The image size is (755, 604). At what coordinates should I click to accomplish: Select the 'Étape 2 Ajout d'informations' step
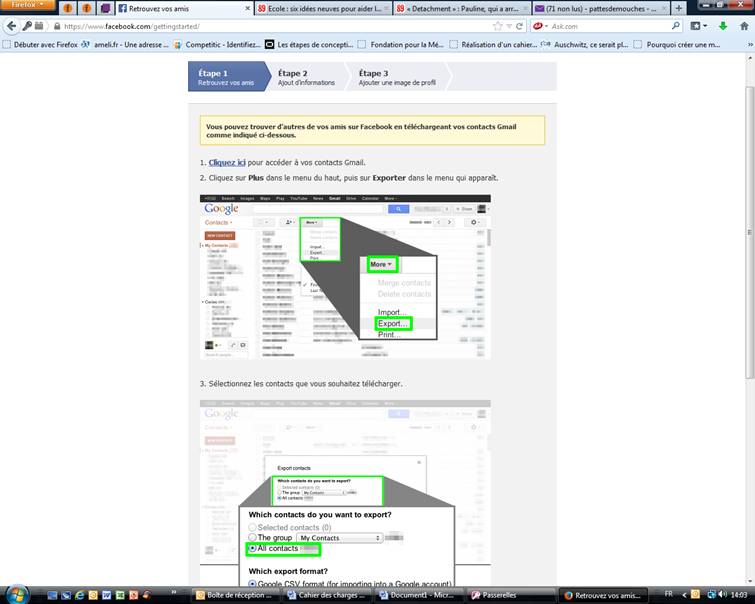coord(306,77)
